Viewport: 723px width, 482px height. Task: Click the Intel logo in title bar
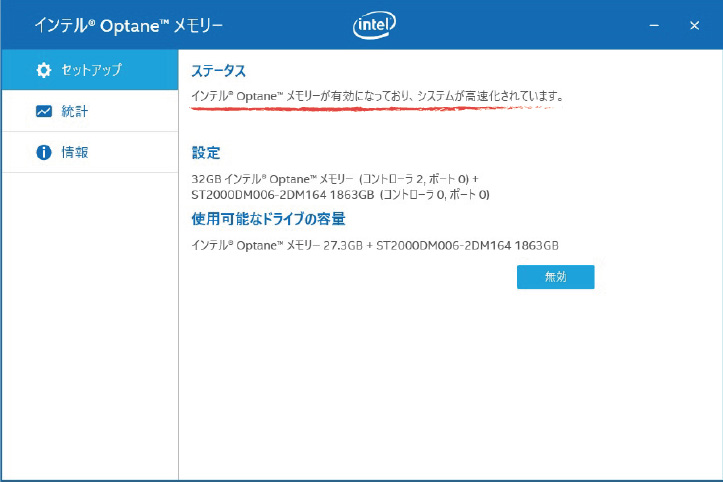pos(374,25)
